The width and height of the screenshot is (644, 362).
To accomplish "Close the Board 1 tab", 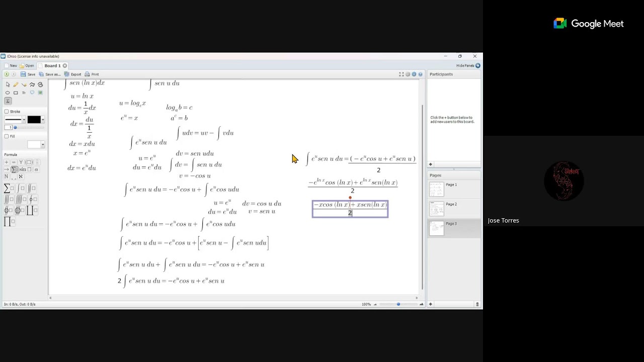I will pos(65,66).
